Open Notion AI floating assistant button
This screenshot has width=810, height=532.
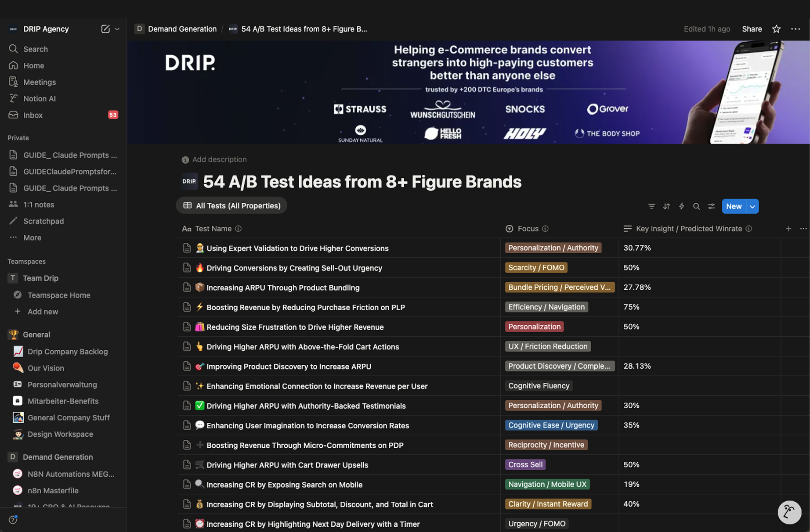pos(789,512)
